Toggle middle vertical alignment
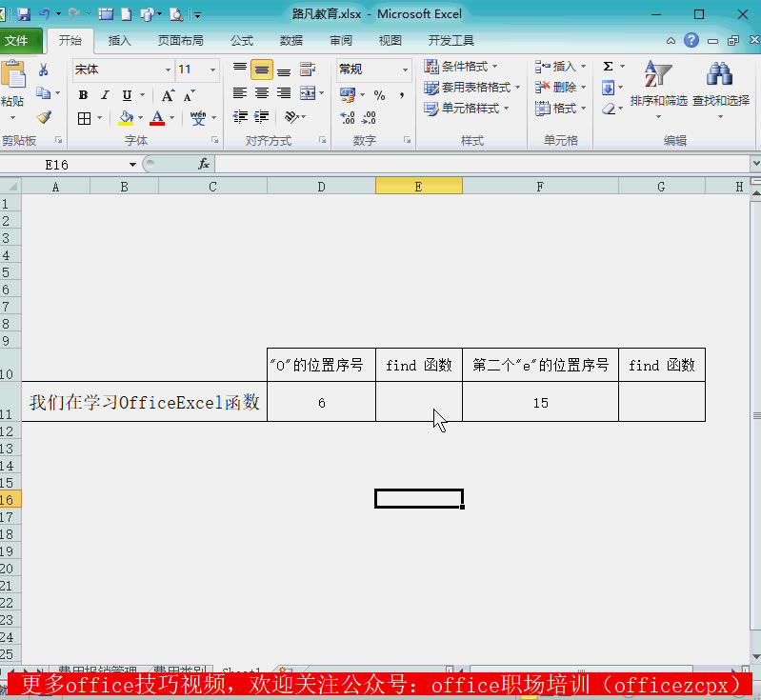Screen dimensions: 761x700 (261, 70)
